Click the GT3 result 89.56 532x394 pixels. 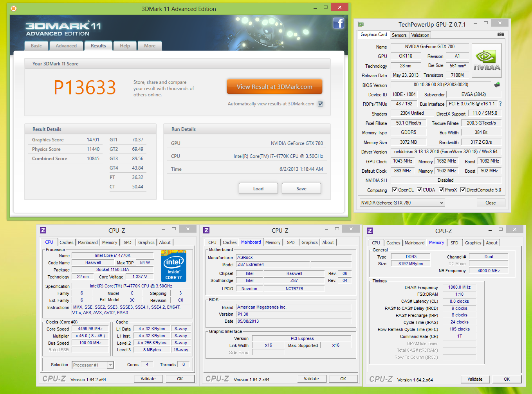click(x=138, y=159)
